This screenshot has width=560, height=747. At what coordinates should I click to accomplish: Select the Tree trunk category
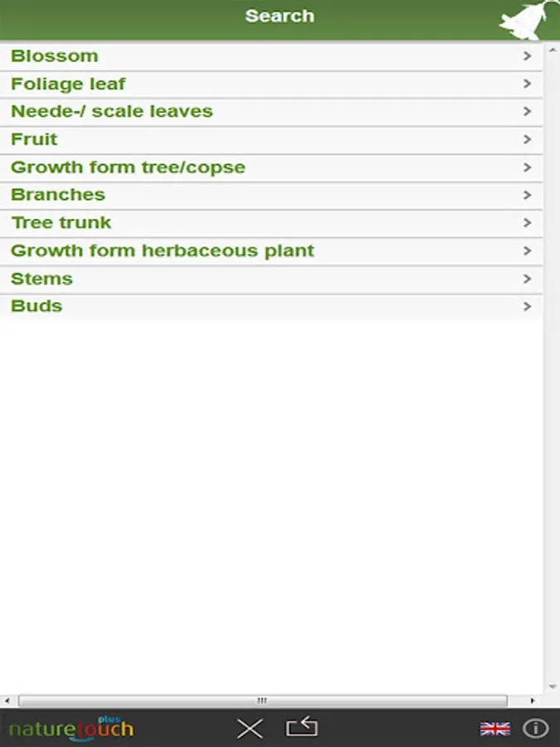[x=61, y=222]
